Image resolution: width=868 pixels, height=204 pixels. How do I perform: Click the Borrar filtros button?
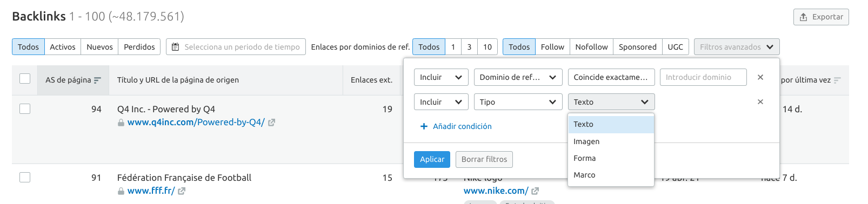click(484, 159)
